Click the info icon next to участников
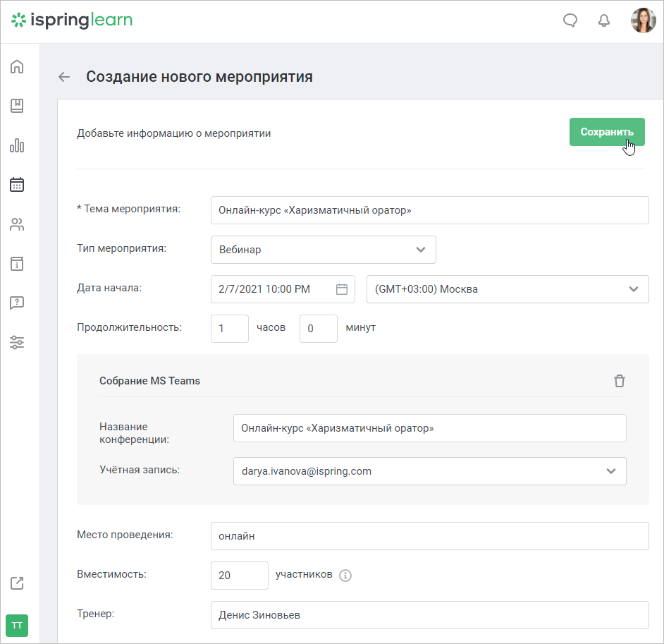664x644 pixels. (x=345, y=576)
